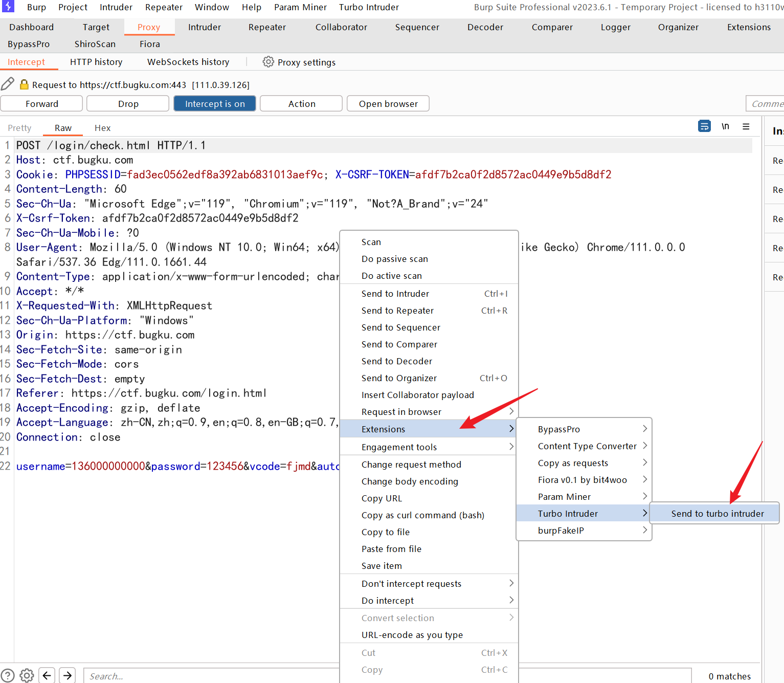Click the Search input field at bottom

[x=212, y=676]
